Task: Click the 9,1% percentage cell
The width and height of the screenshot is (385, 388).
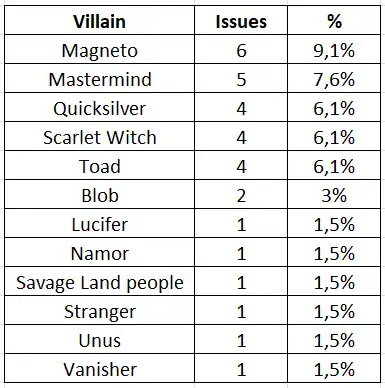Action: tap(334, 49)
